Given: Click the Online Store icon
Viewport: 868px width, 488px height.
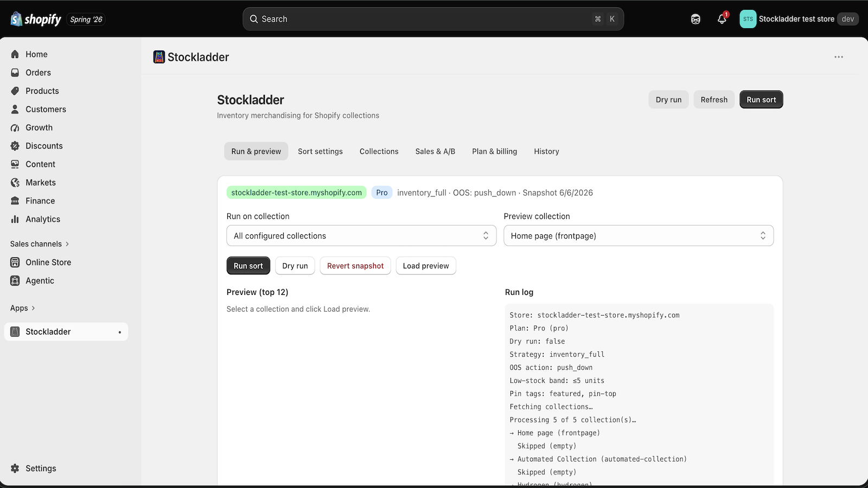Looking at the screenshot, I should tap(15, 262).
